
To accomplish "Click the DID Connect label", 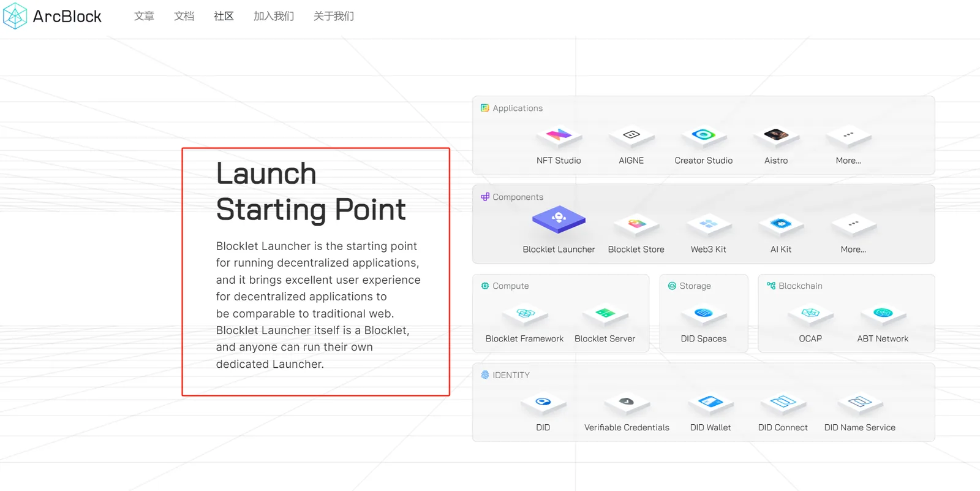I will (x=783, y=427).
